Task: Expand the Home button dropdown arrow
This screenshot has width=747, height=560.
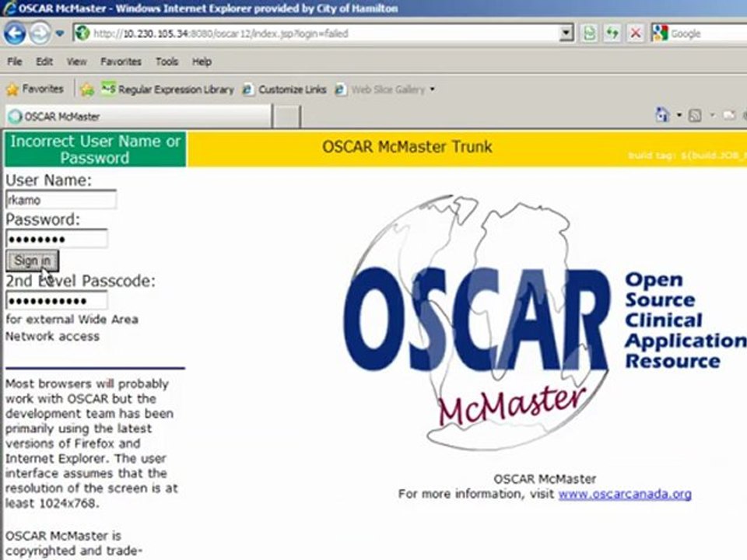Action: click(x=679, y=115)
